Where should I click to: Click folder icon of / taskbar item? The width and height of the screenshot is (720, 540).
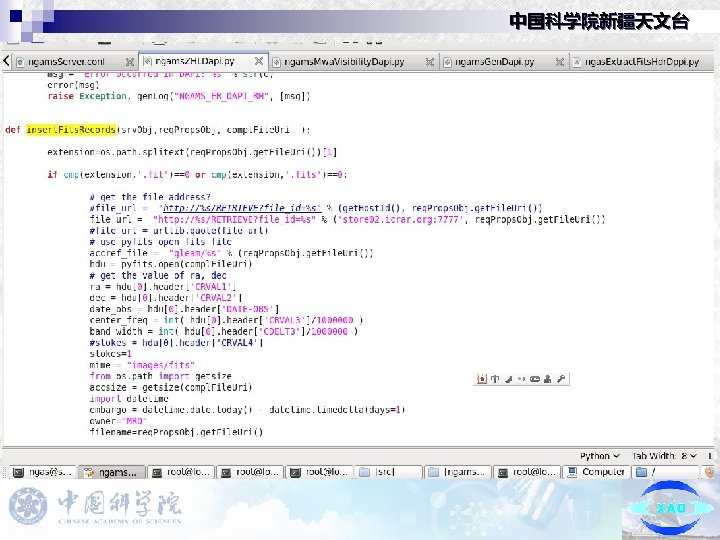[641, 472]
